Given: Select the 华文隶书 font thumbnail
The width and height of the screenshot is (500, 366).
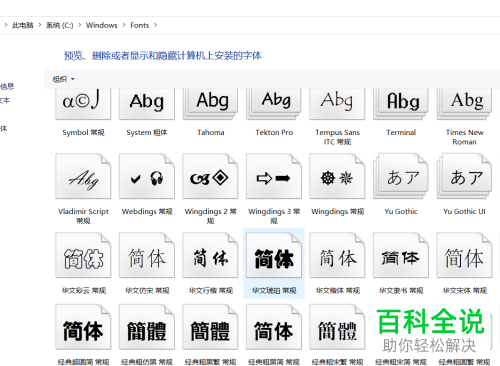Looking at the screenshot, I should point(401,255).
